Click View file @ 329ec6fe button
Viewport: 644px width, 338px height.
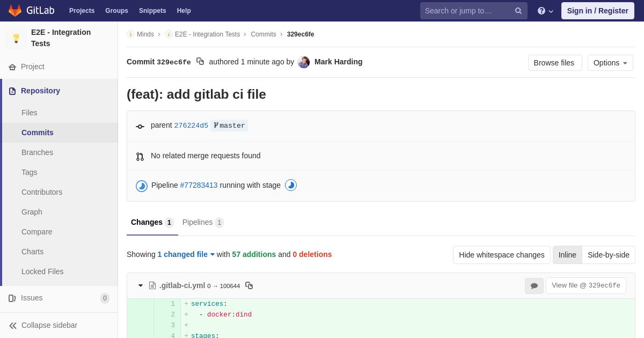586,285
